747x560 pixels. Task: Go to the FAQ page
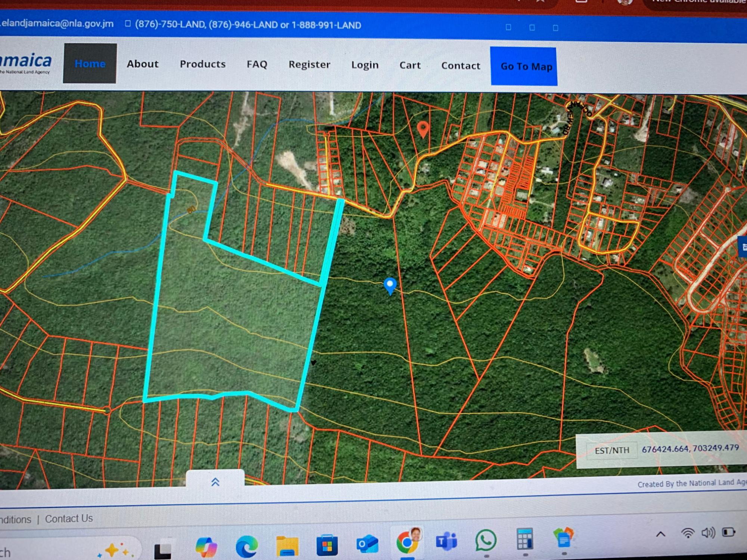[x=257, y=65]
